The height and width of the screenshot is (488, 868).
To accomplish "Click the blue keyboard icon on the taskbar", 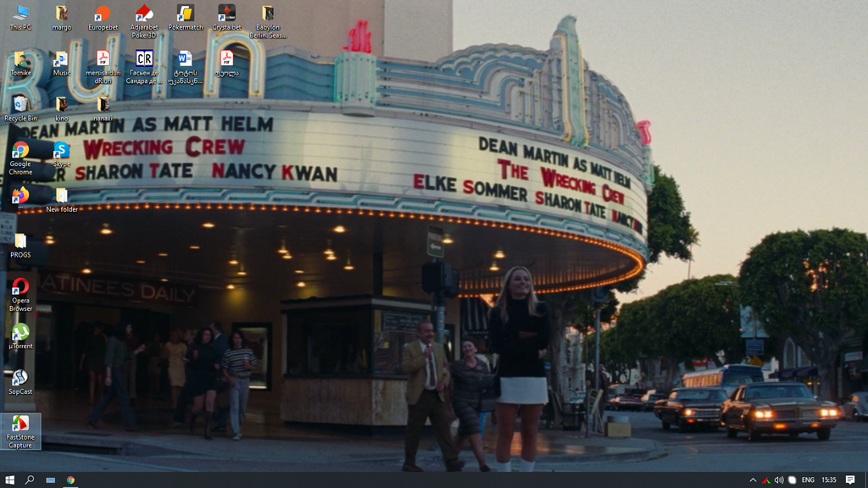I will click(50, 480).
